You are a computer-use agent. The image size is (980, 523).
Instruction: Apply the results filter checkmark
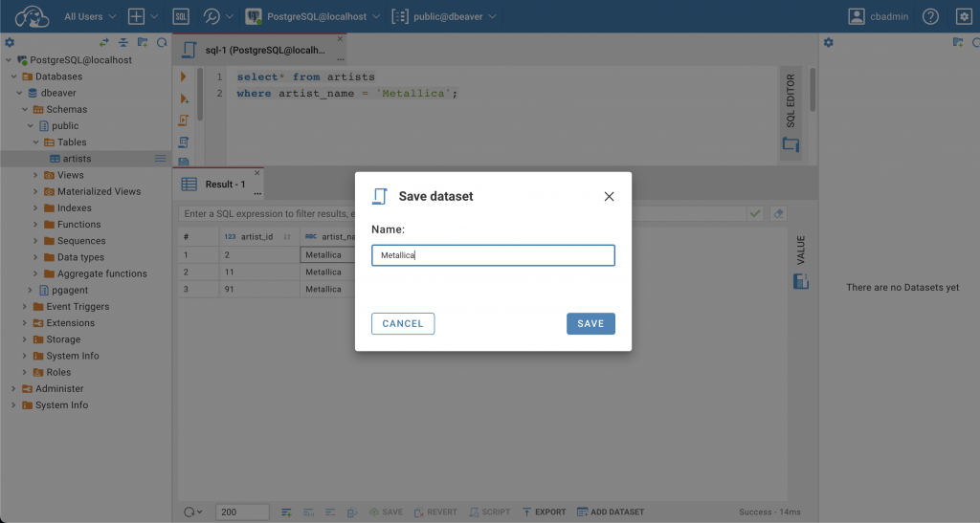point(755,213)
